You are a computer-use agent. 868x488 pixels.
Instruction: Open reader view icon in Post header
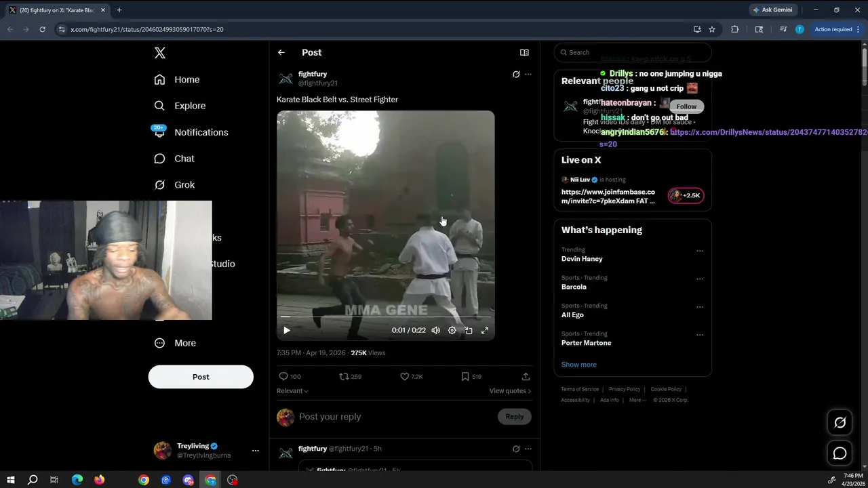tap(524, 52)
